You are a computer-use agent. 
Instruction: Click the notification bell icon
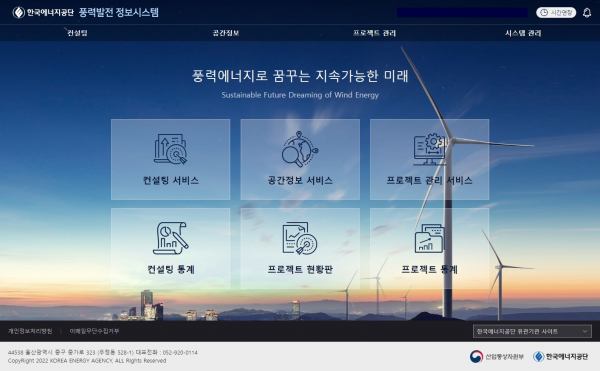click(587, 13)
